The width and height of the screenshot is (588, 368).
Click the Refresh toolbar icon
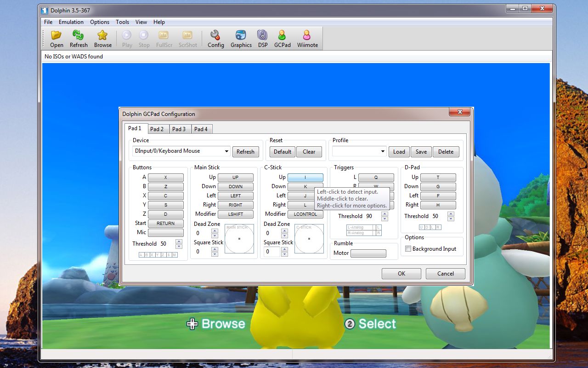[x=79, y=39]
